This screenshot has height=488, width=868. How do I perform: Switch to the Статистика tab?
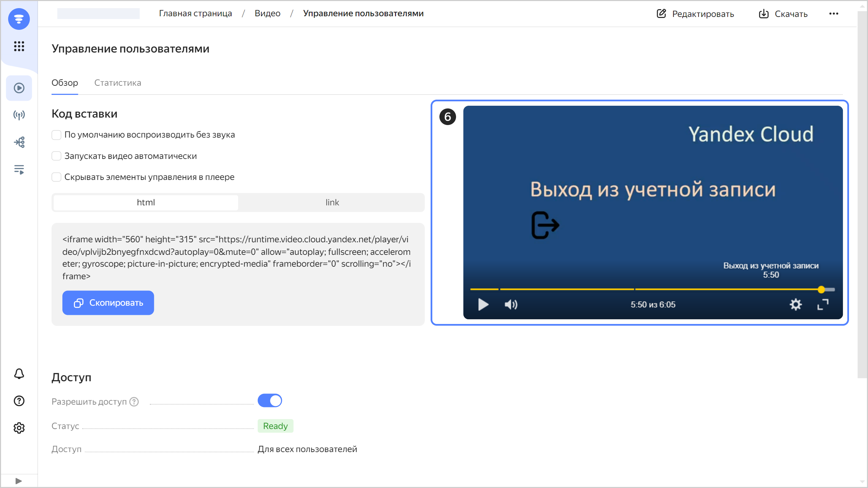118,83
